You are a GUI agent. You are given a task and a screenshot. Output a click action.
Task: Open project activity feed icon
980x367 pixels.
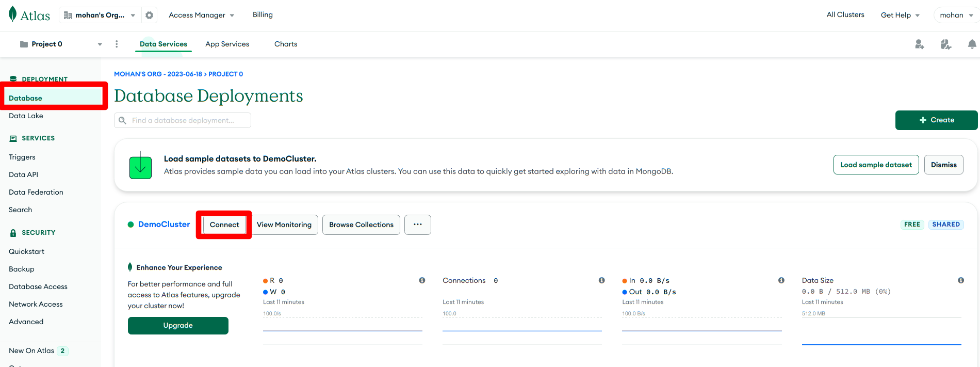tap(946, 44)
